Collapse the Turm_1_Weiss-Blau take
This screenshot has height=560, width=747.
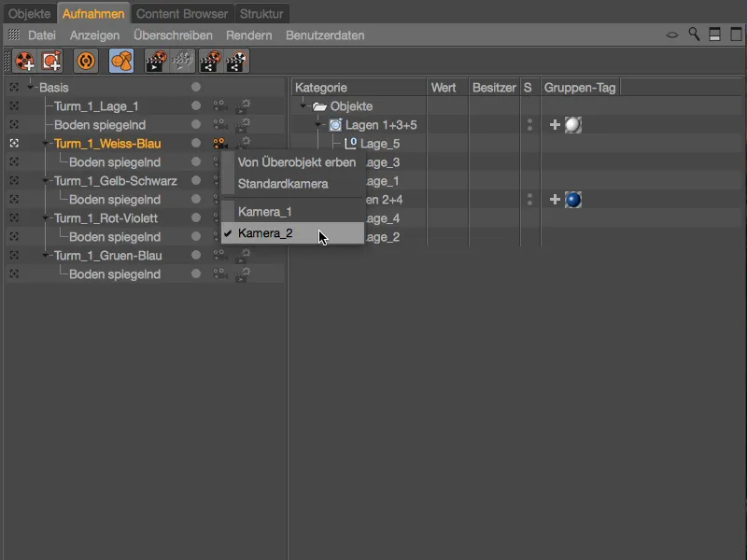(46, 144)
